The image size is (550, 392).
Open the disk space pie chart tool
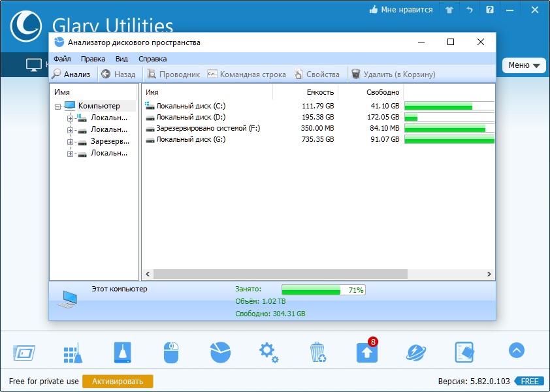(x=219, y=352)
